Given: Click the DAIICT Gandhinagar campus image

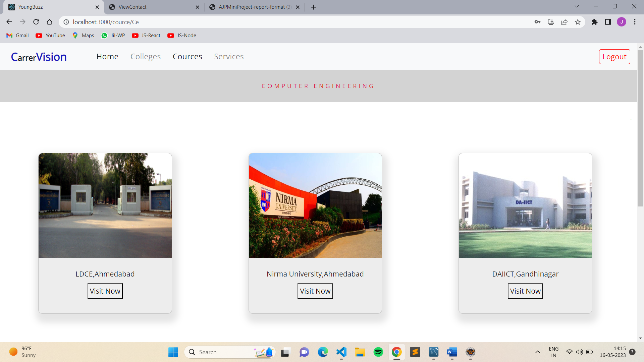Looking at the screenshot, I should [x=525, y=205].
